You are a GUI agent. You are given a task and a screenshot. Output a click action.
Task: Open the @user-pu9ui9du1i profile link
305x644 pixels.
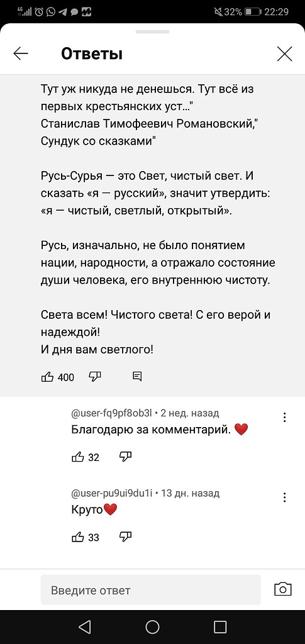click(x=112, y=493)
